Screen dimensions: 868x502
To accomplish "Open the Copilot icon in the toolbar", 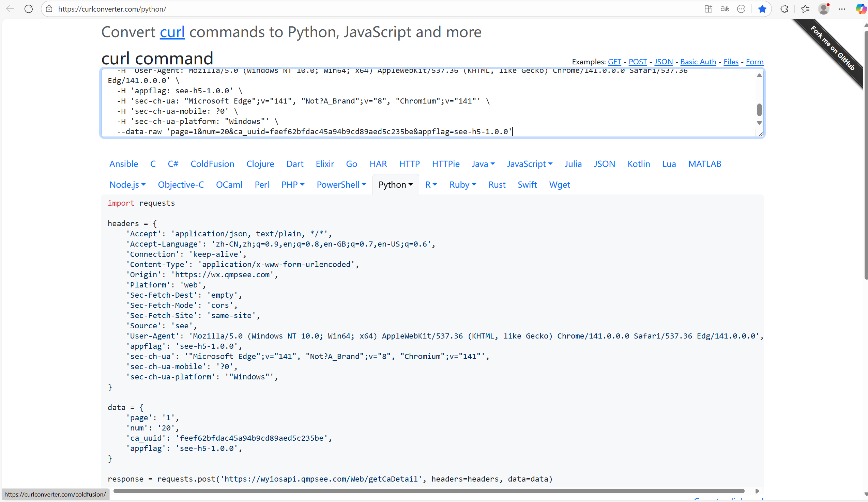I will (x=861, y=9).
